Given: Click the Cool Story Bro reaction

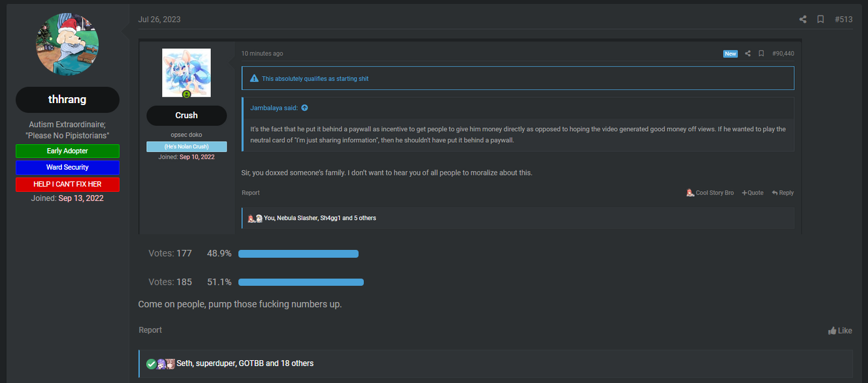Looking at the screenshot, I should click(x=710, y=192).
